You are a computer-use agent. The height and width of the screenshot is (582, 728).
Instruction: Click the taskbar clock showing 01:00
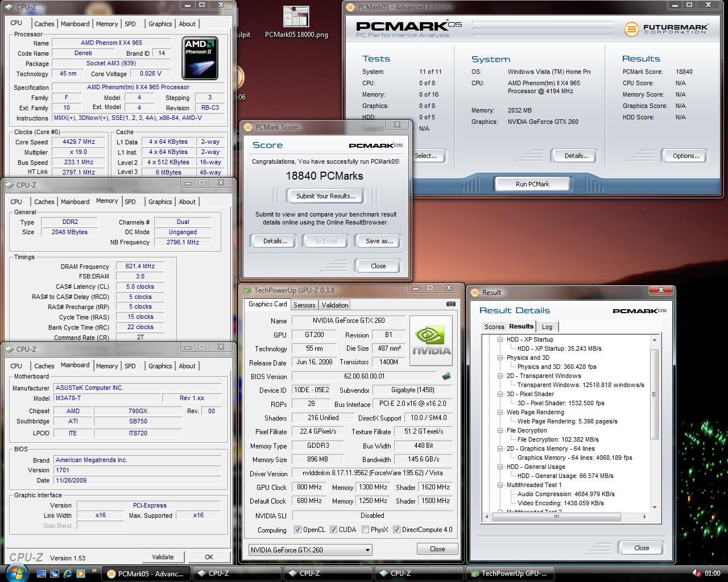coord(712,573)
